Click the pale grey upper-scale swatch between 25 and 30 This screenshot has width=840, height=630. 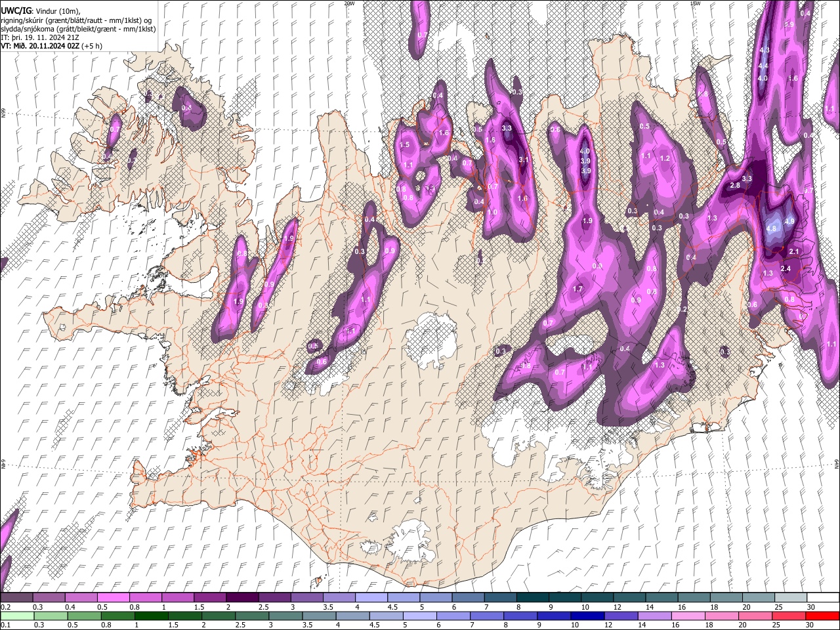(791, 598)
